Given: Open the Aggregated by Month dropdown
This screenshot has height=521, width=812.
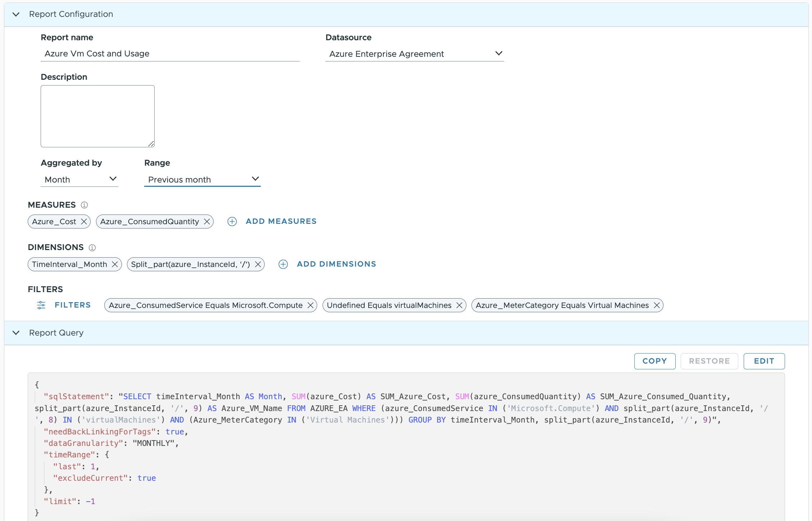Looking at the screenshot, I should pyautogui.click(x=79, y=179).
